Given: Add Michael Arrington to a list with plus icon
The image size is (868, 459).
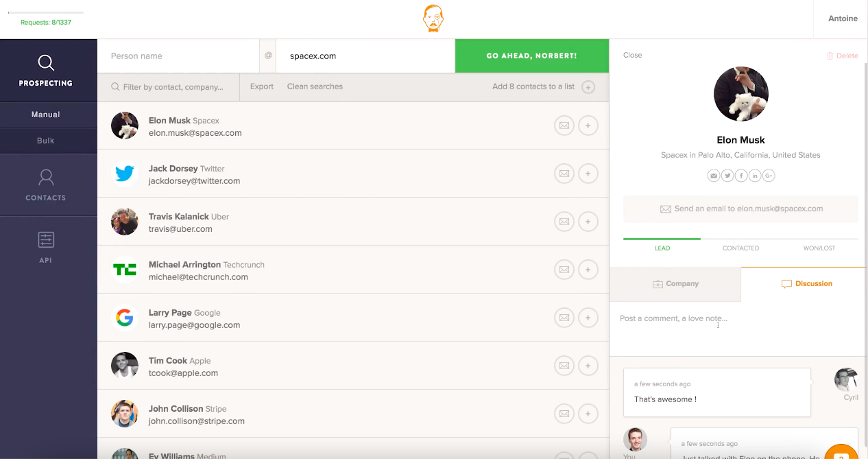Looking at the screenshot, I should click(x=588, y=270).
